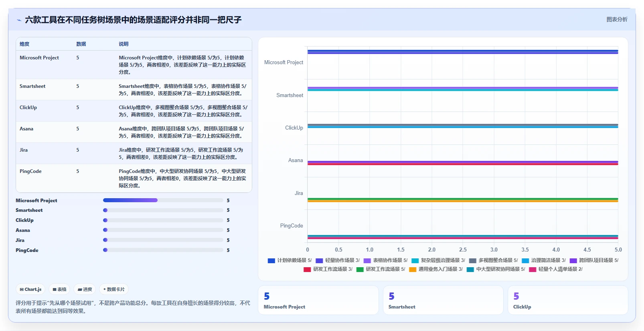
Task: Click the 图表分析 label in the header
Action: [x=617, y=19]
